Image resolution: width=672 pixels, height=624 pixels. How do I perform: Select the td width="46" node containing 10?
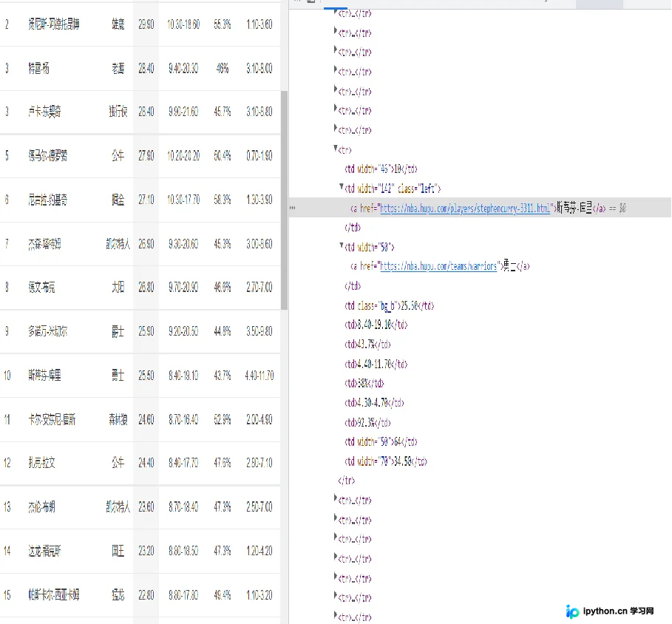381,169
